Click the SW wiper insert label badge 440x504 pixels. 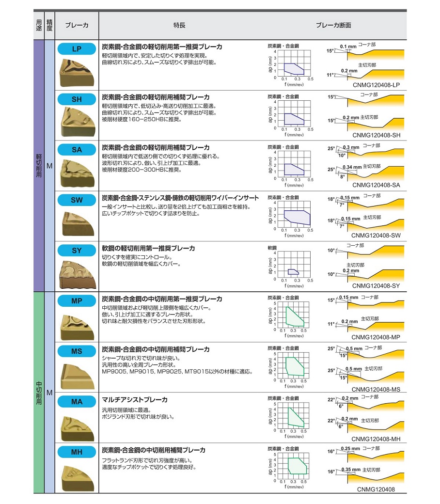77,200
